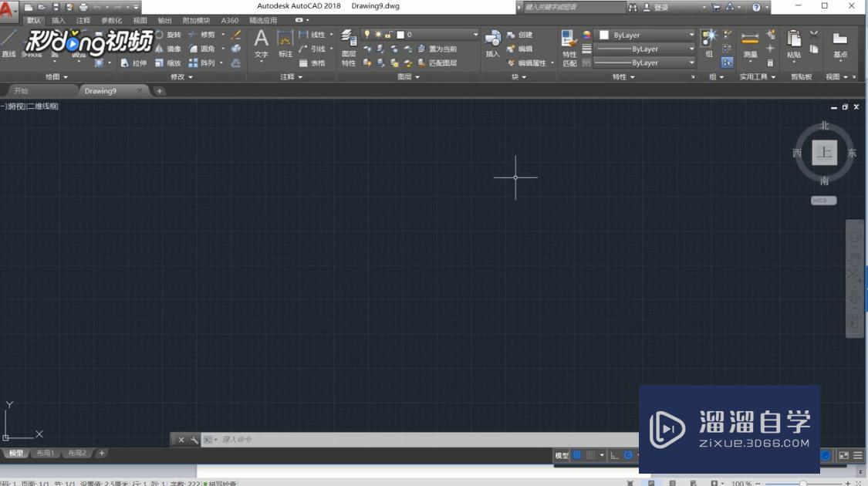Click the Print icon in quick access toolbar
The image size is (868, 486).
pos(83,7)
